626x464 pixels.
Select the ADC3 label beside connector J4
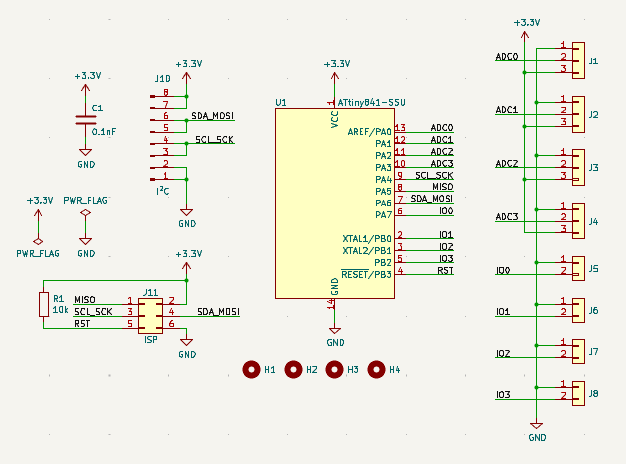click(x=507, y=217)
